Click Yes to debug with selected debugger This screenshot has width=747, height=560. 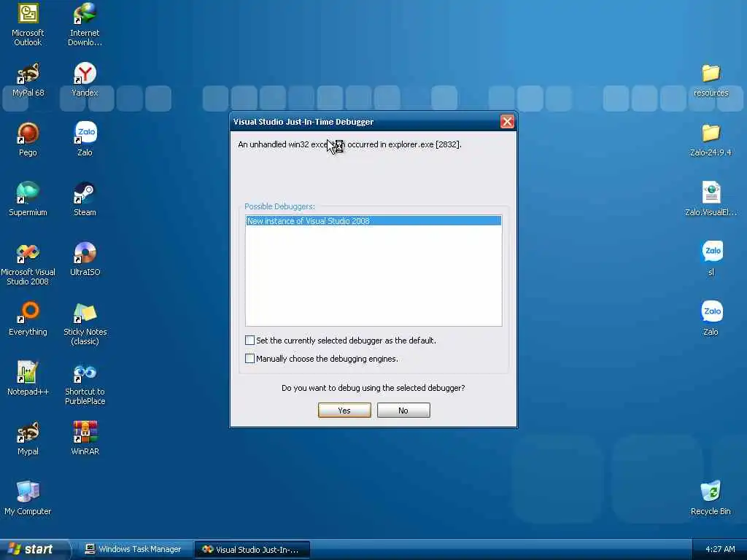point(344,411)
